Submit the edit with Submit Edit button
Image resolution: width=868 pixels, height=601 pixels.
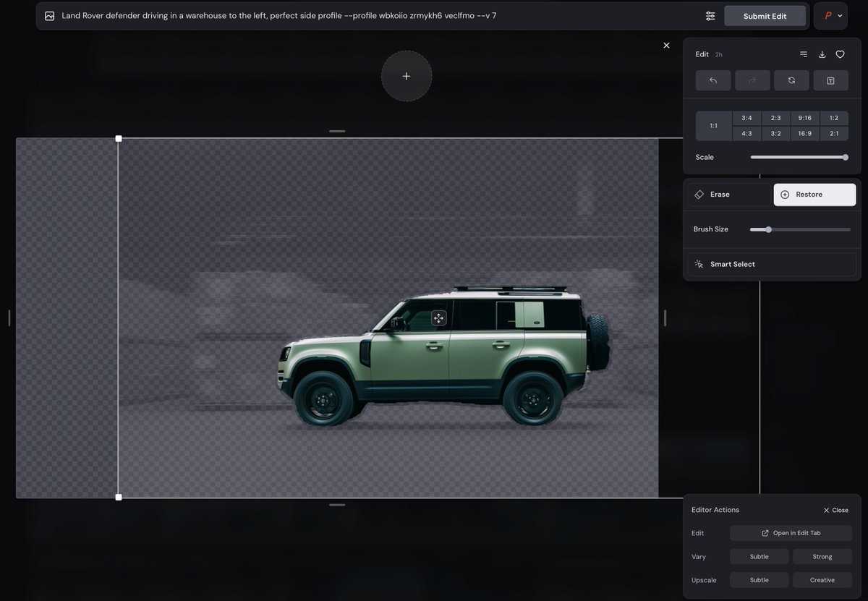click(765, 16)
